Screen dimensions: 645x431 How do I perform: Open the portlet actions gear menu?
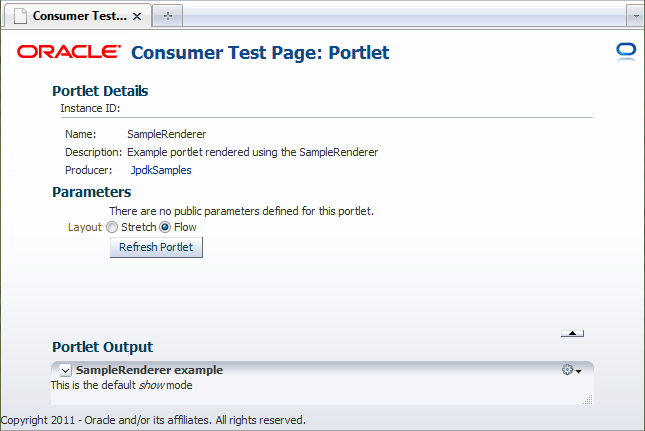[x=571, y=370]
